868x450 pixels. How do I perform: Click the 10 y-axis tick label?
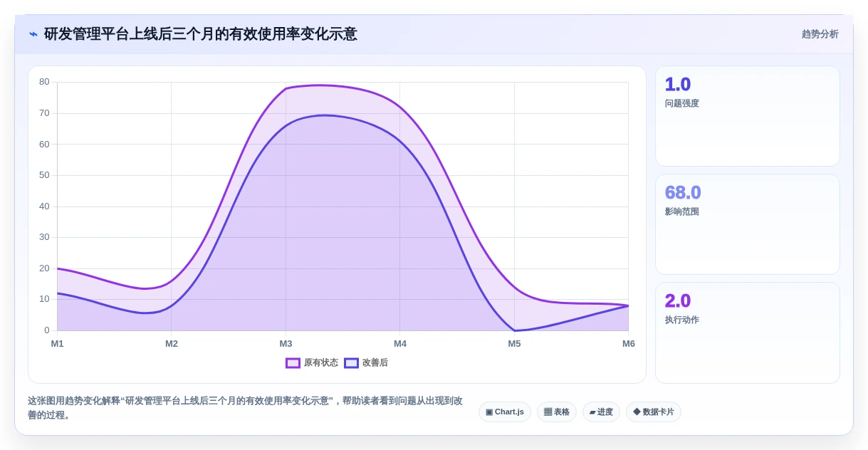pyautogui.click(x=44, y=299)
